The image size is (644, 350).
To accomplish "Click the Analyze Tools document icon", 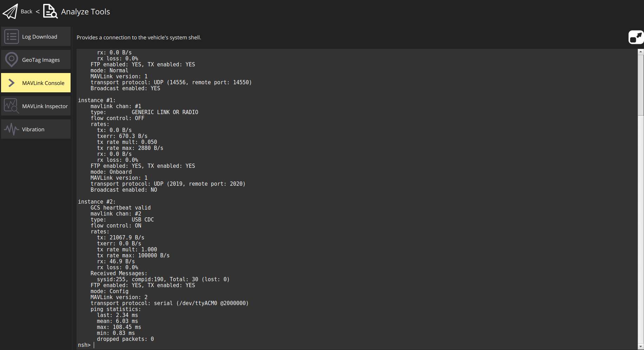I will 50,11.
